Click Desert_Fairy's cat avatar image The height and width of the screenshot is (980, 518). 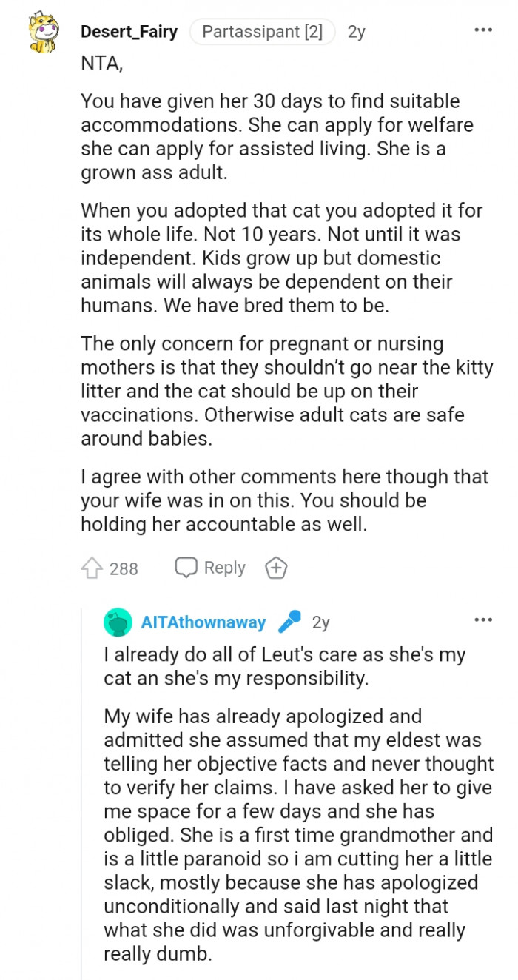click(43, 31)
